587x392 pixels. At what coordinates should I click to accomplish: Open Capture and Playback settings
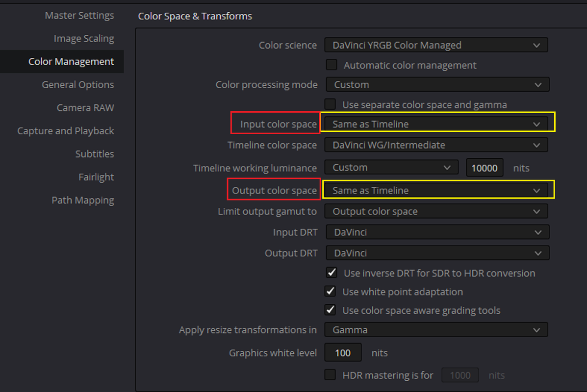(66, 131)
